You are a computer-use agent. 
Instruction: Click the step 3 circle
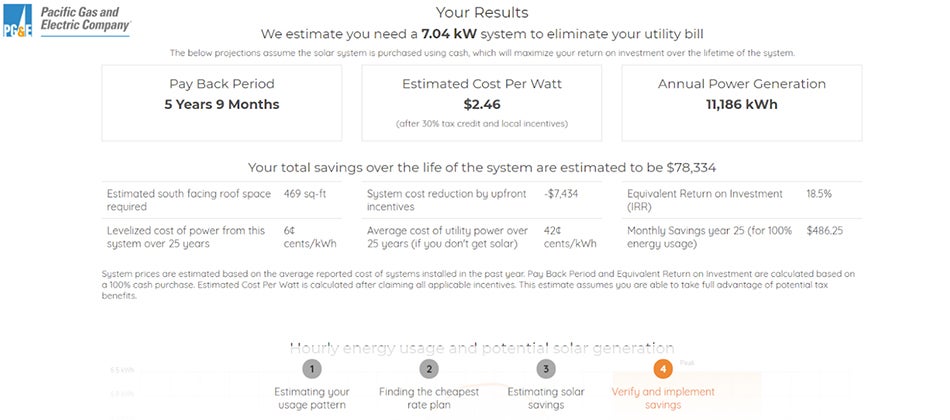(x=545, y=368)
